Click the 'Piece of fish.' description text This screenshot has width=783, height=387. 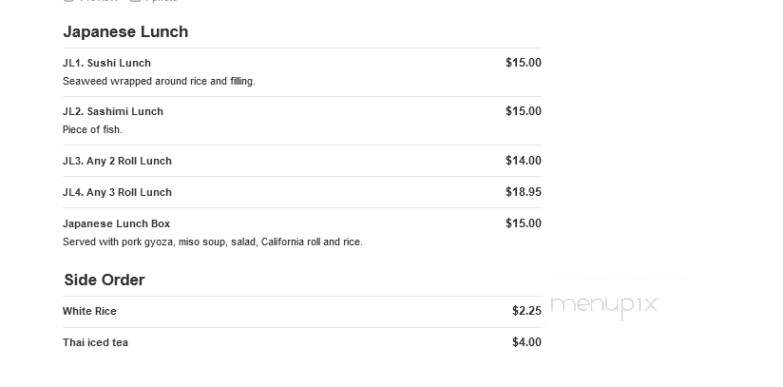coord(92,130)
